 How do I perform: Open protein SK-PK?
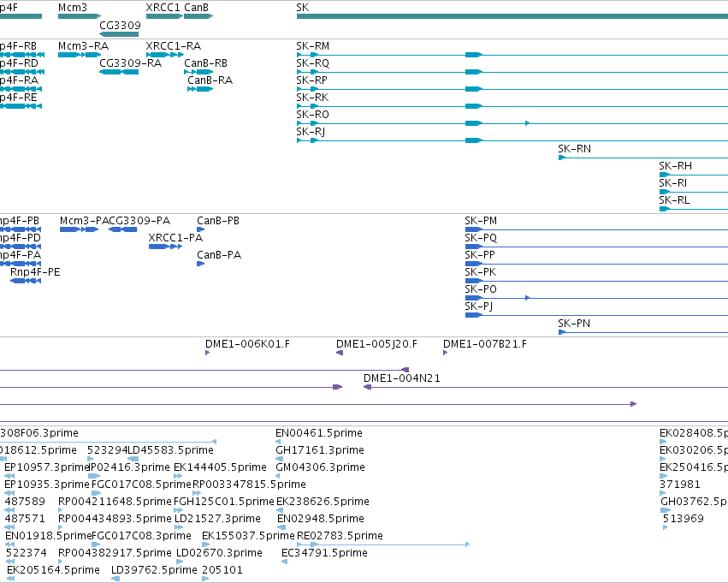pyautogui.click(x=480, y=272)
